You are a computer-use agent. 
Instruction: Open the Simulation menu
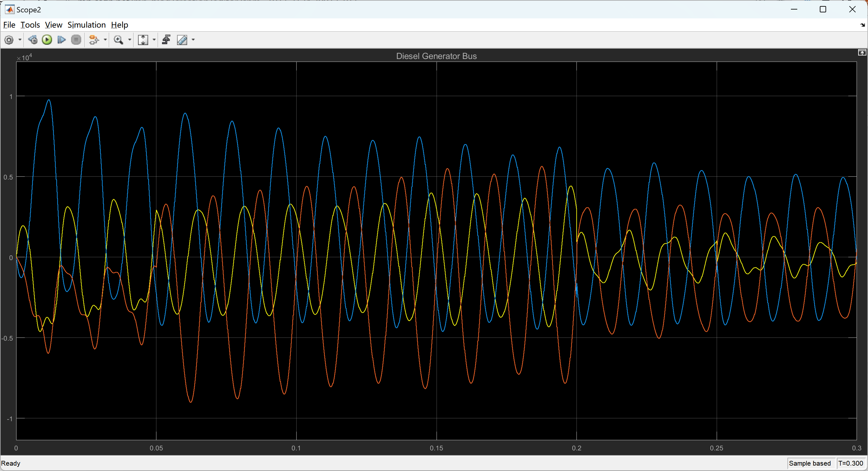(87, 25)
